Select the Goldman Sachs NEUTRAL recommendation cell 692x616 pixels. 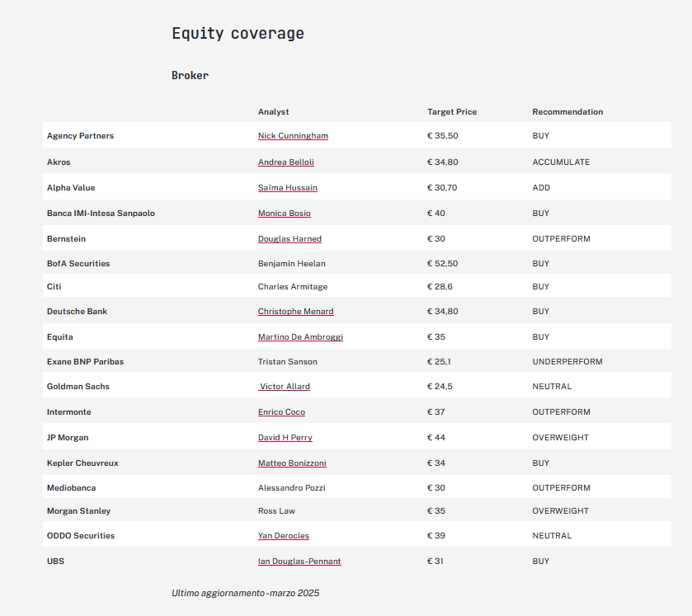click(x=552, y=386)
